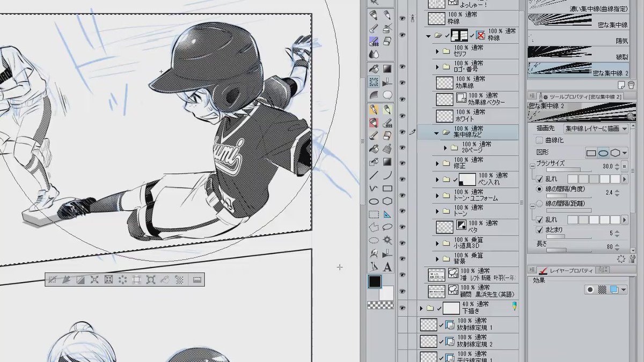Select the pen tool in the toolbox

[x=374, y=14]
